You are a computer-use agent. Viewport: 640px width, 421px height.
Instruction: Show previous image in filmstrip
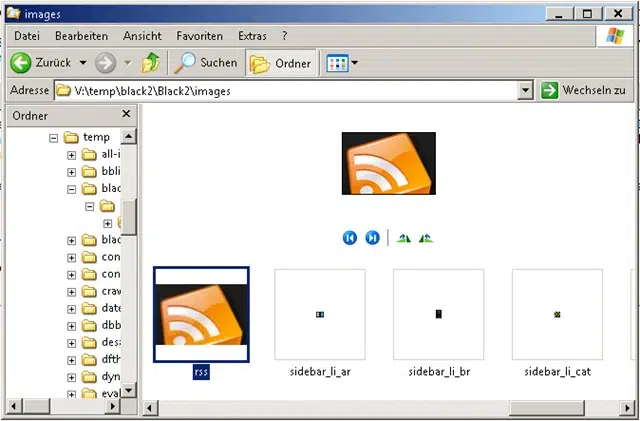[x=350, y=238]
